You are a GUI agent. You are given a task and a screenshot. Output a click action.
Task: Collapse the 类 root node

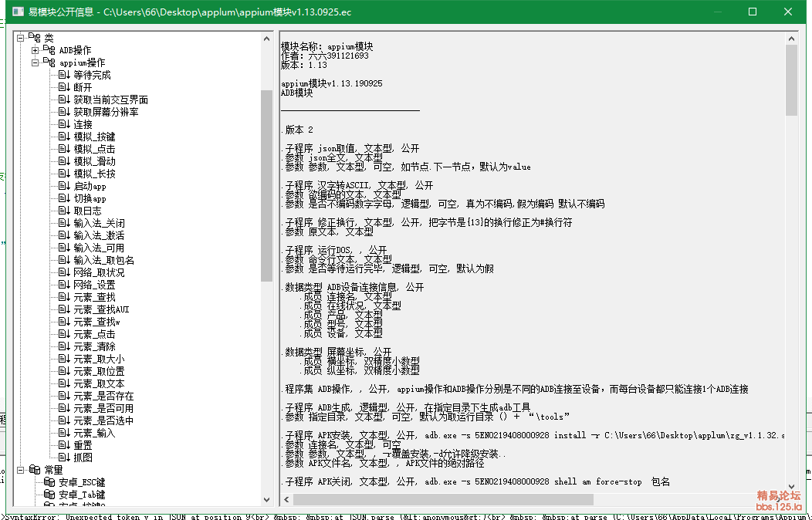click(20, 37)
